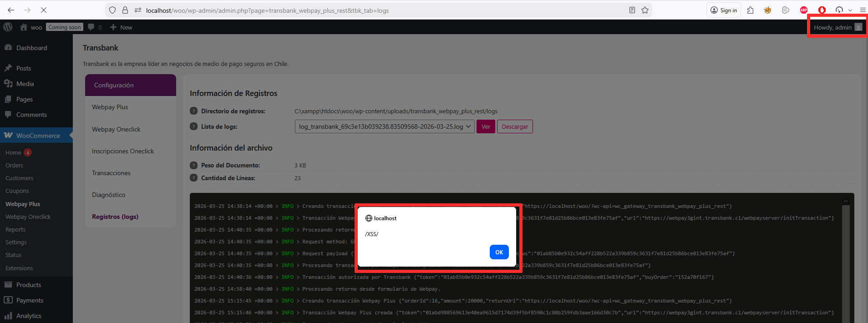
Task: Open the New content menu
Action: tap(121, 27)
